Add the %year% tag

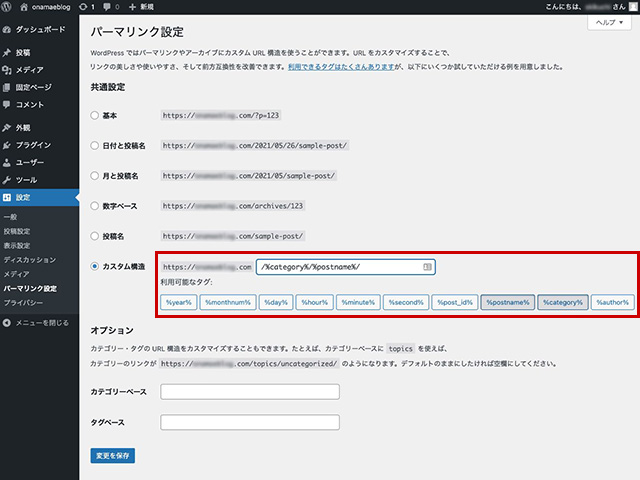(x=179, y=302)
